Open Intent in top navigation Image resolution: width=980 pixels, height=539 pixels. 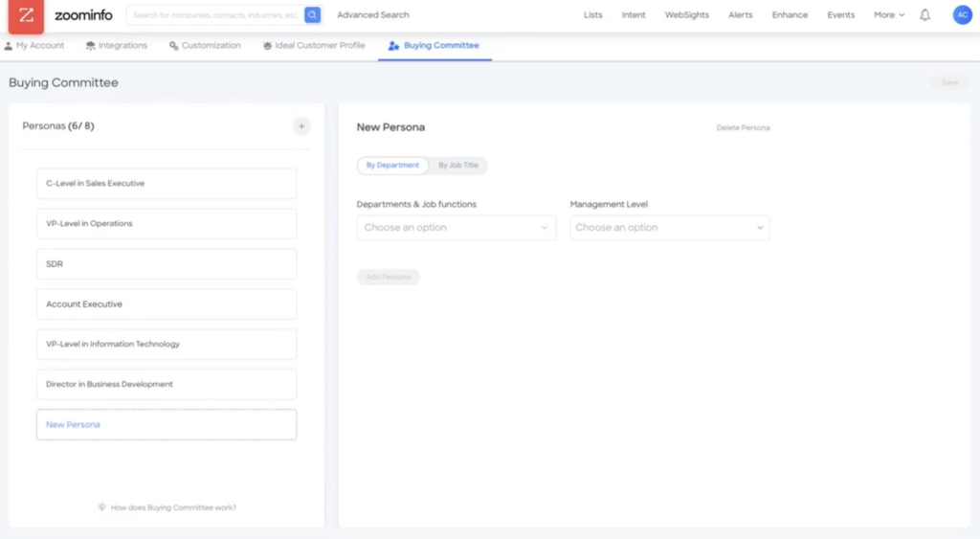[634, 15]
